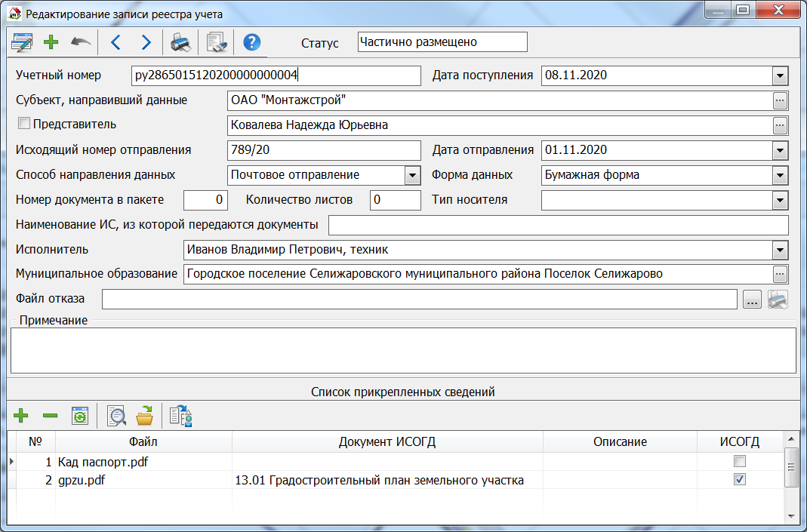Click the Документ ИСОГД column header
Image resolution: width=807 pixels, height=532 pixels.
coord(387,441)
